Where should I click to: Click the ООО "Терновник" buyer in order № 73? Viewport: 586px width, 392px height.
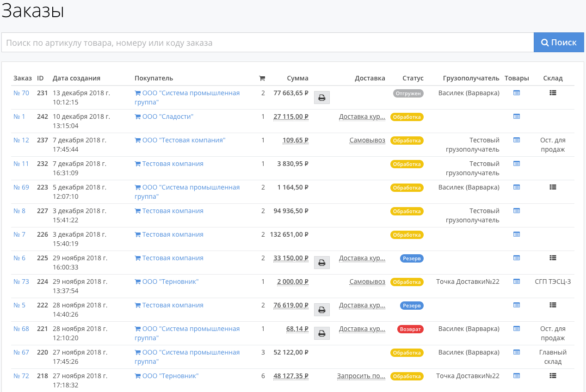(170, 282)
